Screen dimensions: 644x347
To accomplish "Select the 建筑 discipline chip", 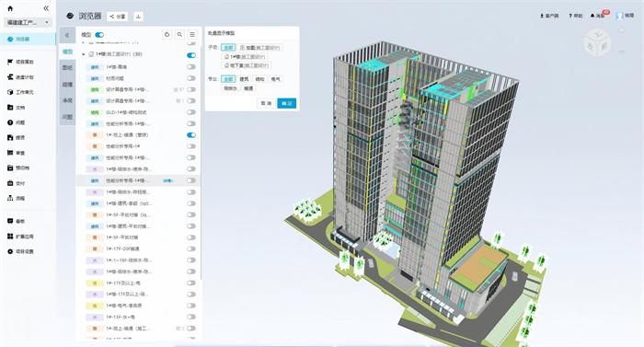I will pos(244,79).
